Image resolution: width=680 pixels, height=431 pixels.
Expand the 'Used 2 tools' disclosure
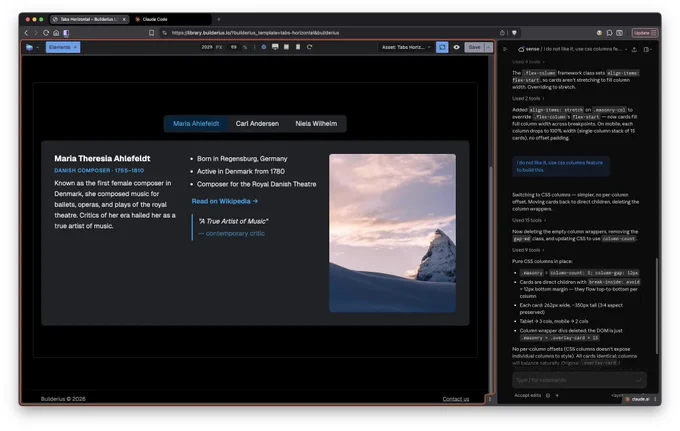point(528,98)
